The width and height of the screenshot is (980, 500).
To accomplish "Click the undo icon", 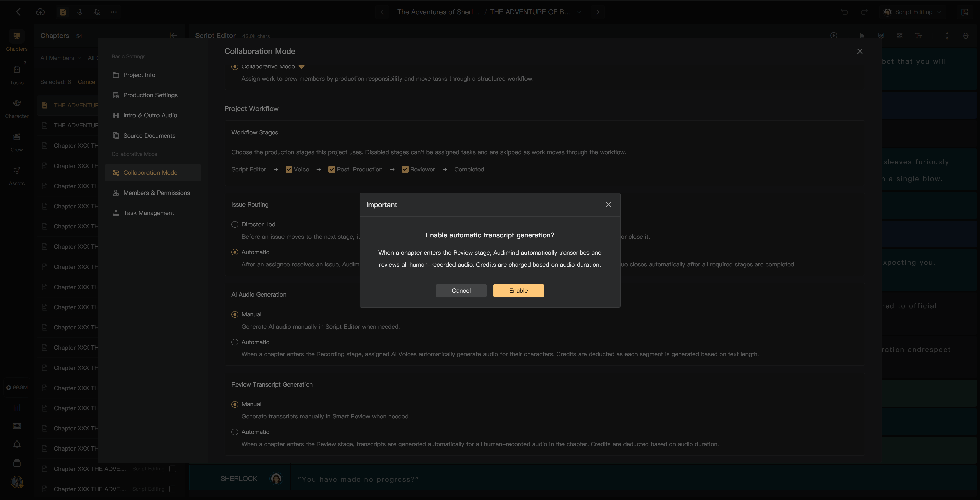I will point(844,12).
